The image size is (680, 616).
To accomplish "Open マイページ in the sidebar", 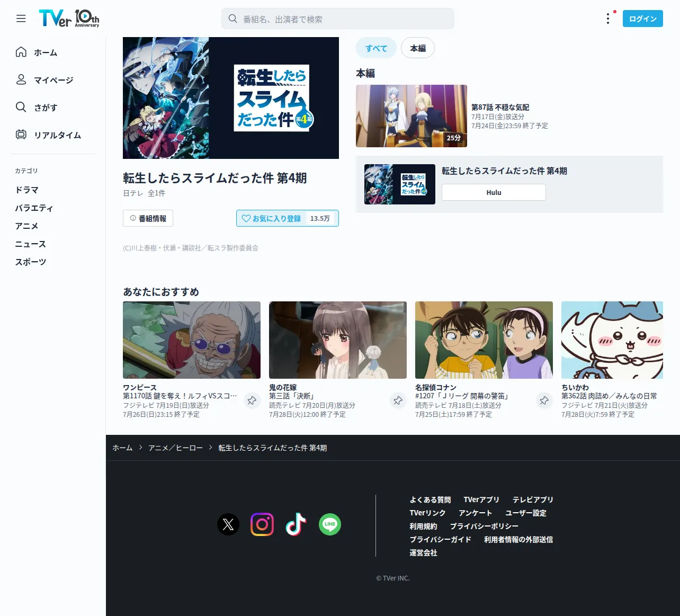I will coord(53,80).
